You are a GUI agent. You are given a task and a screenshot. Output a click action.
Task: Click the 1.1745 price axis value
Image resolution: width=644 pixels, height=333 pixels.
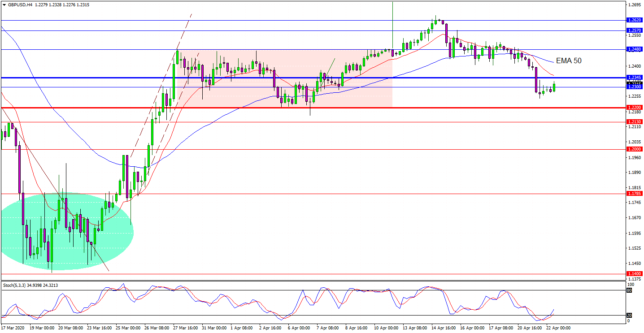[635, 203]
